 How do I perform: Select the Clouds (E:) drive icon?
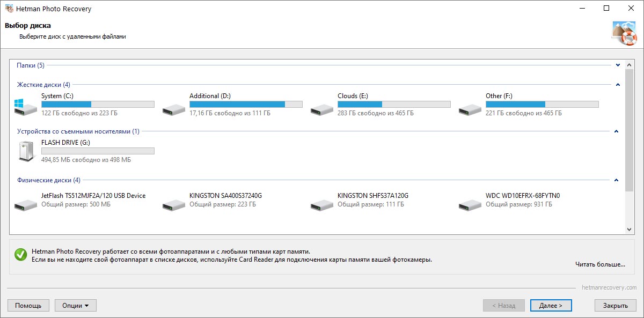322,110
